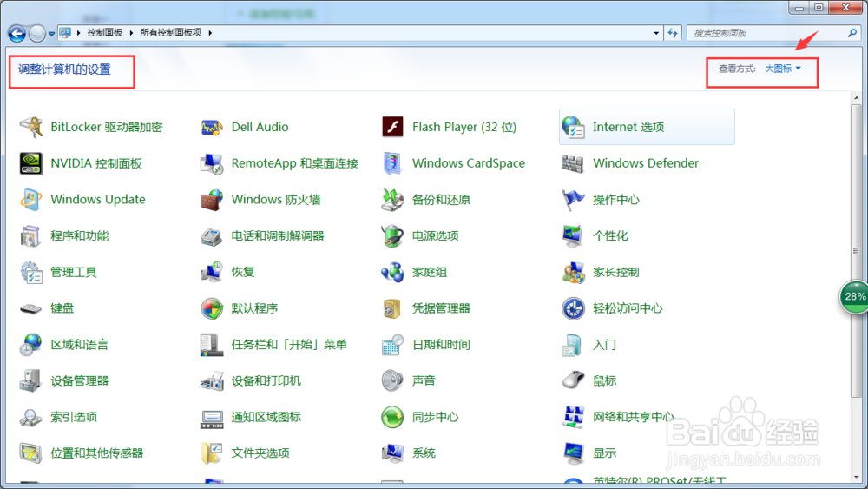This screenshot has height=489, width=868.
Task: Click the Forward navigation button
Action: [x=37, y=34]
